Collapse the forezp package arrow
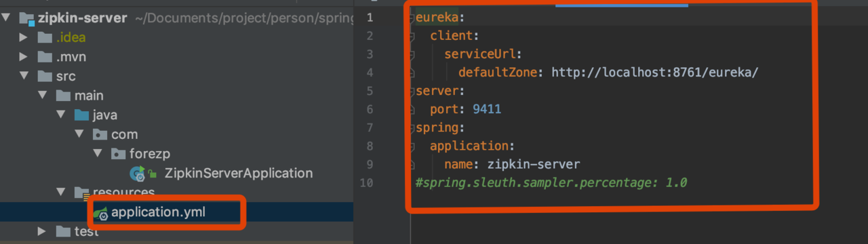The height and width of the screenshot is (244, 868). click(98, 154)
